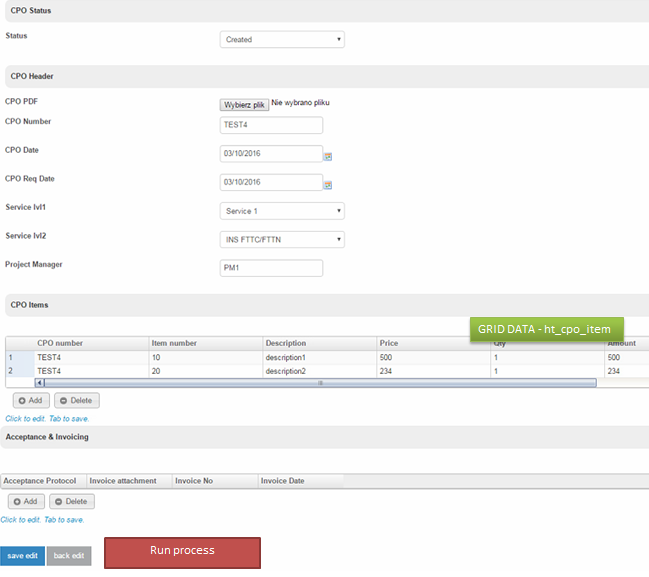
Task: Expand the Status dropdown
Action: point(282,40)
